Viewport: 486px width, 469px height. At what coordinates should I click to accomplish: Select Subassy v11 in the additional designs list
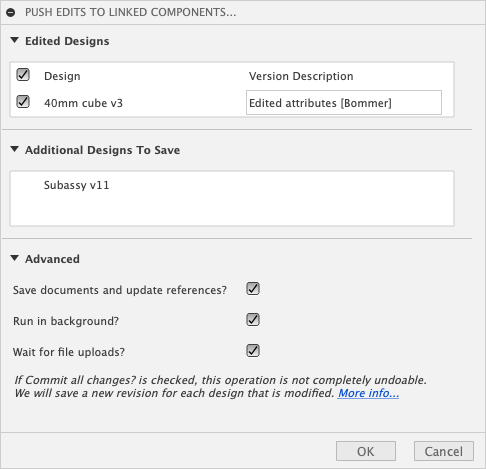pyautogui.click(x=77, y=185)
